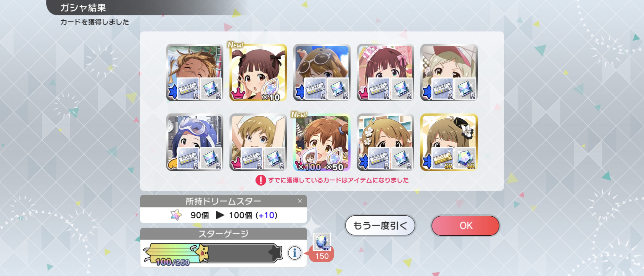Open the gold-framed SR card with black hat
644x276 pixels.
[449, 142]
